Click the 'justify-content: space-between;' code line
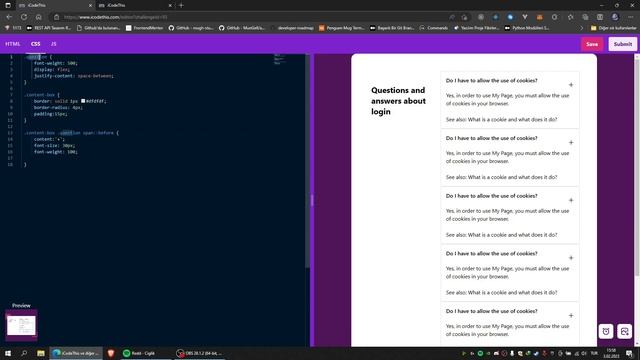 coord(73,76)
